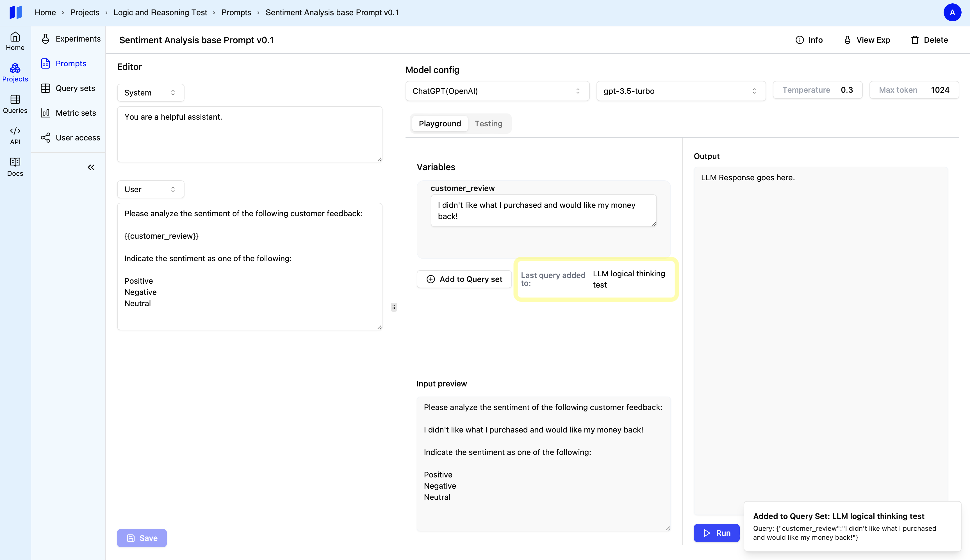The height and width of the screenshot is (560, 970).
Task: Open Experiments from the flask icon
Action: click(x=45, y=39)
